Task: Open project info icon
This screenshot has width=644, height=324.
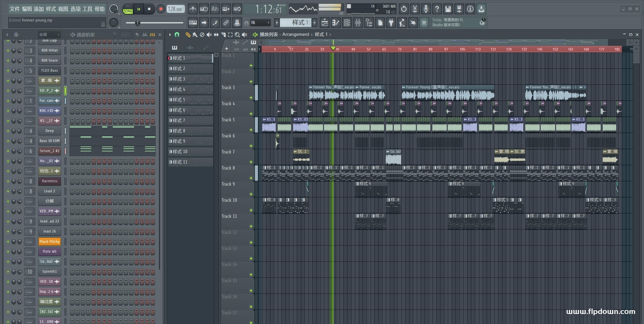Action: [470, 9]
